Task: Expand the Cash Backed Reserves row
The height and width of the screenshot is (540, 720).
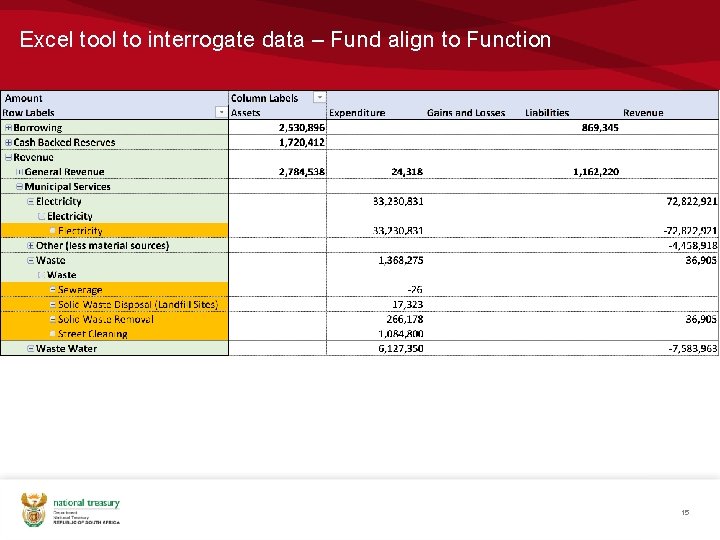Action: pos(8,142)
